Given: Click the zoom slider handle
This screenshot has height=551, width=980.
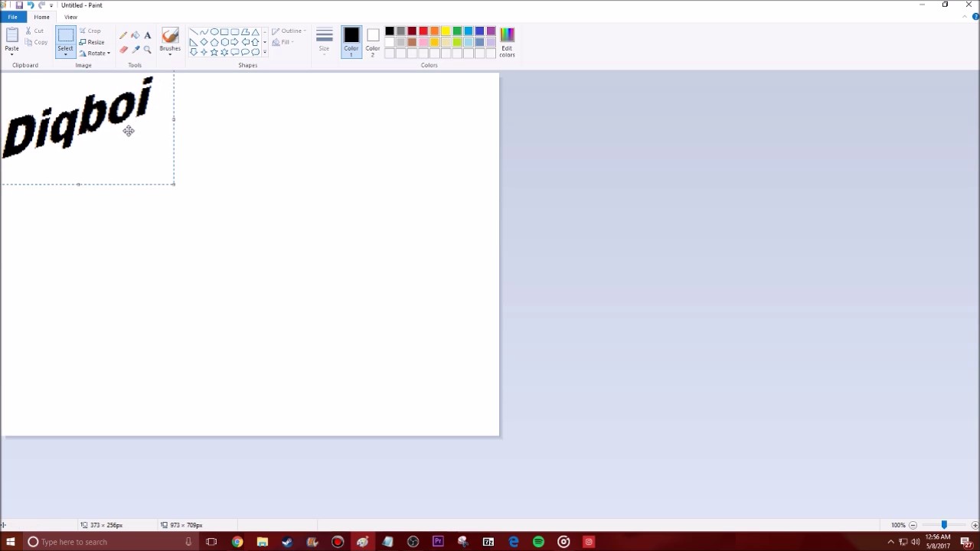Looking at the screenshot, I should tap(944, 525).
